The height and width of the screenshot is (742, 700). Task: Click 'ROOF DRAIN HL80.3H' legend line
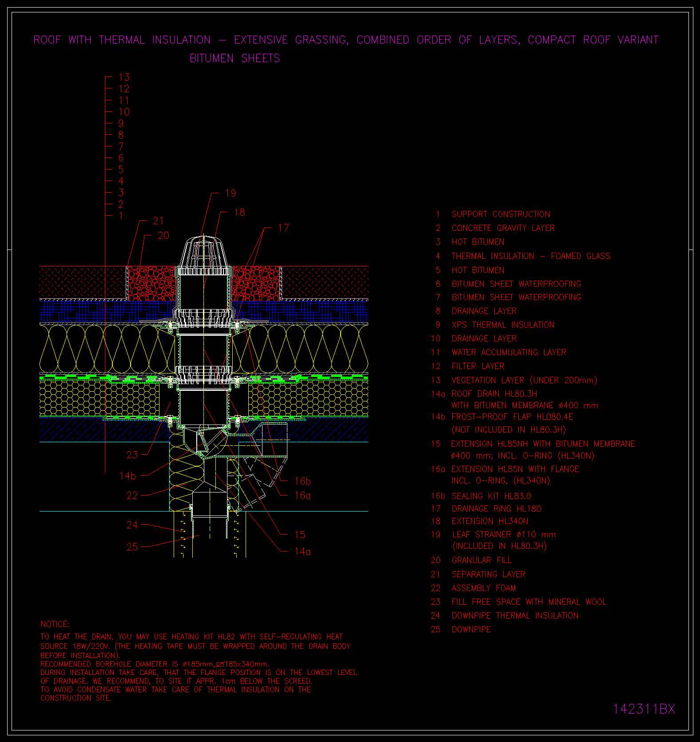(x=494, y=394)
